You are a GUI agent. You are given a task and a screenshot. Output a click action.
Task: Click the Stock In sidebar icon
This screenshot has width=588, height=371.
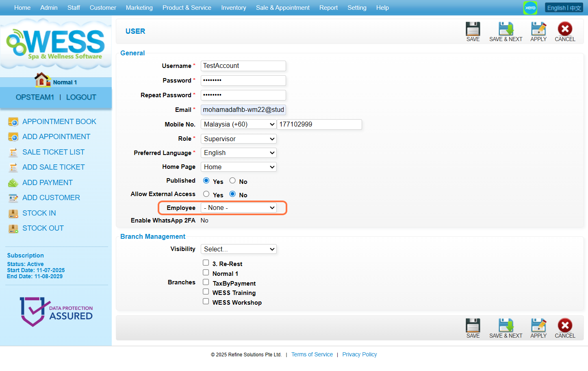(x=13, y=213)
